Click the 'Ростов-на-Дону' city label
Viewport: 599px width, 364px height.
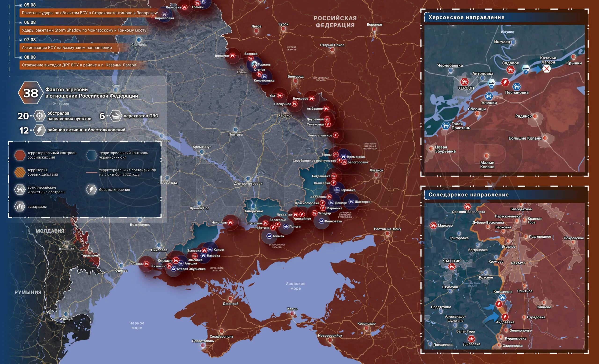[x=387, y=229]
